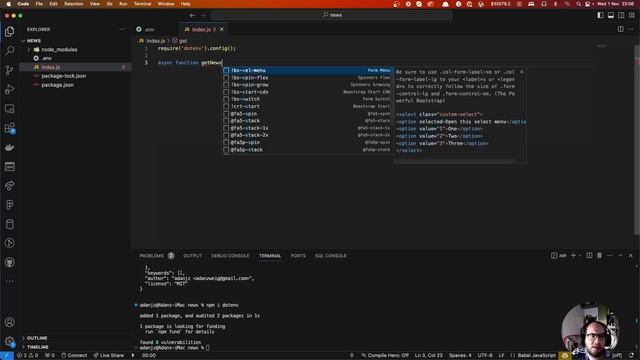Open errors and warnings status item

coord(28,356)
